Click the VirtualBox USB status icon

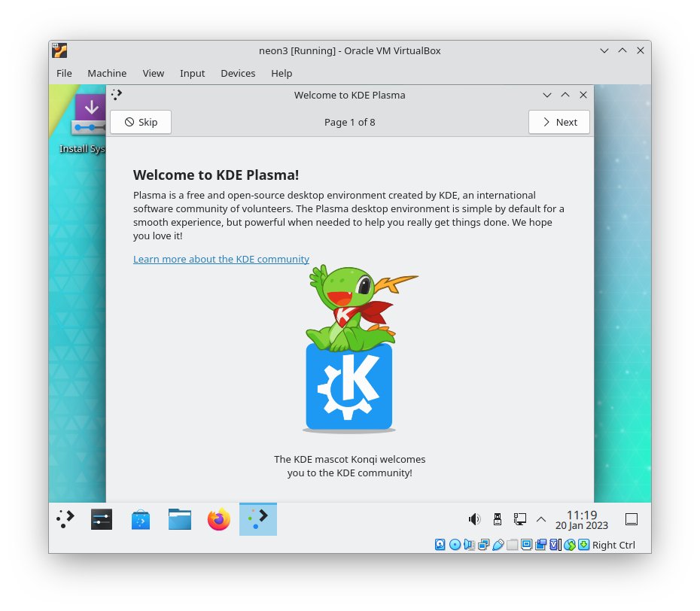[x=498, y=545]
